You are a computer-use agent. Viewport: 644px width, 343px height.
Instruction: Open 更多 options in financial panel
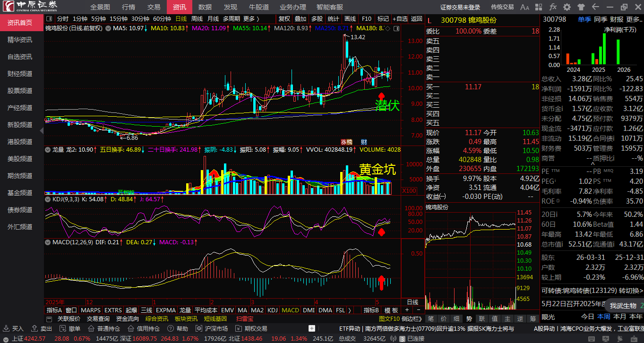(634, 19)
